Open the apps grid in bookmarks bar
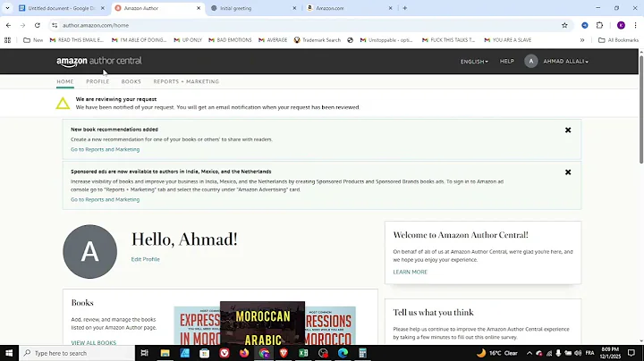Image resolution: width=644 pixels, height=361 pixels. click(x=7, y=40)
